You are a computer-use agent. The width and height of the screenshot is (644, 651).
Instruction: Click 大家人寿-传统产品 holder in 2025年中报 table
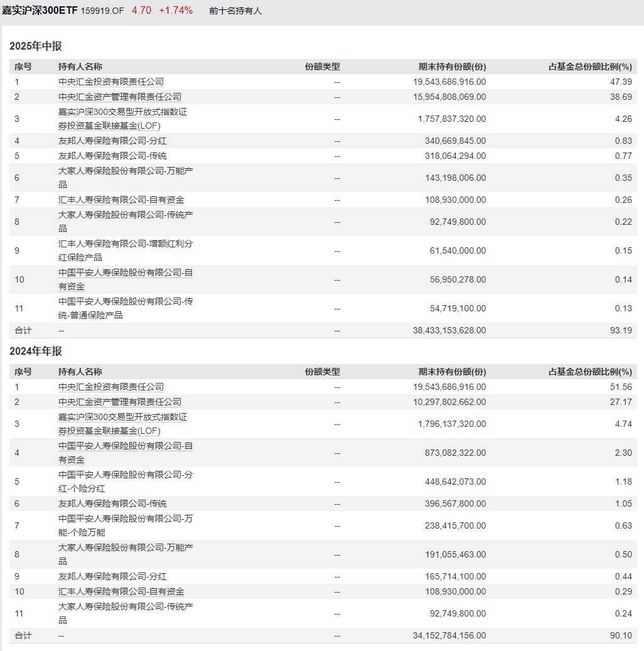click(126, 222)
